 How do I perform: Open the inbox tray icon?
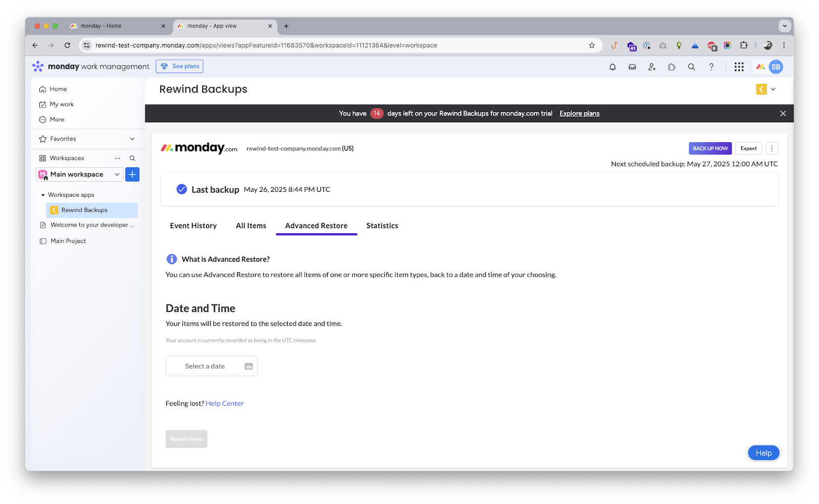[x=632, y=67]
